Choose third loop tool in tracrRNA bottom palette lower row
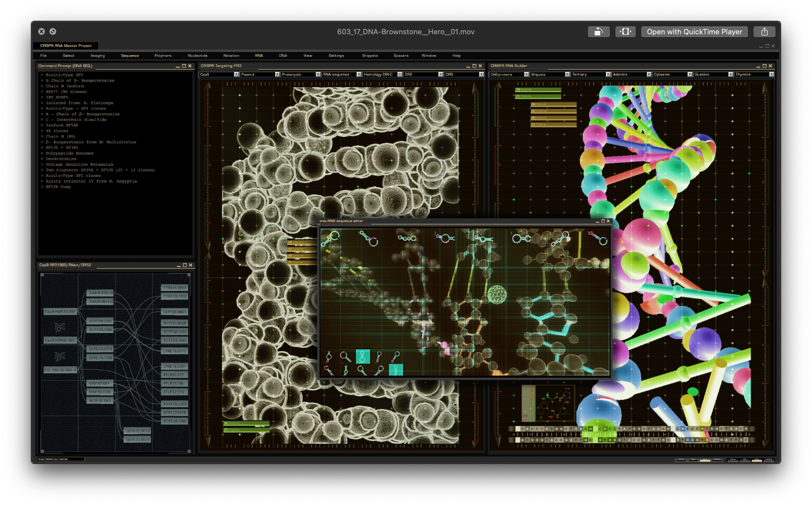 tap(362, 370)
